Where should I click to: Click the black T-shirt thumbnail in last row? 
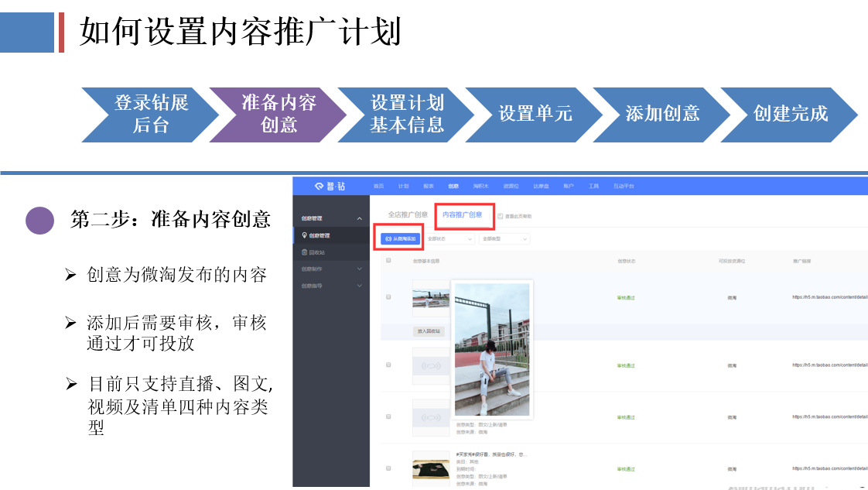click(x=431, y=468)
